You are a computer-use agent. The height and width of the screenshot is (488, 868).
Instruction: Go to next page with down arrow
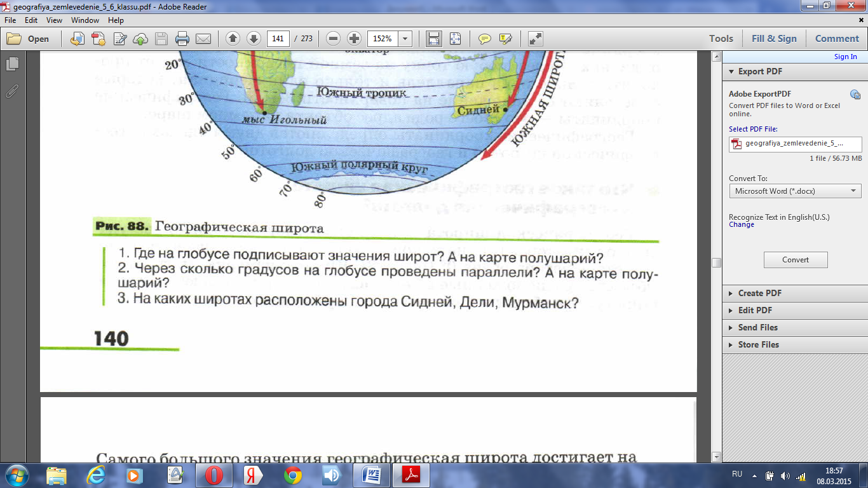(254, 39)
